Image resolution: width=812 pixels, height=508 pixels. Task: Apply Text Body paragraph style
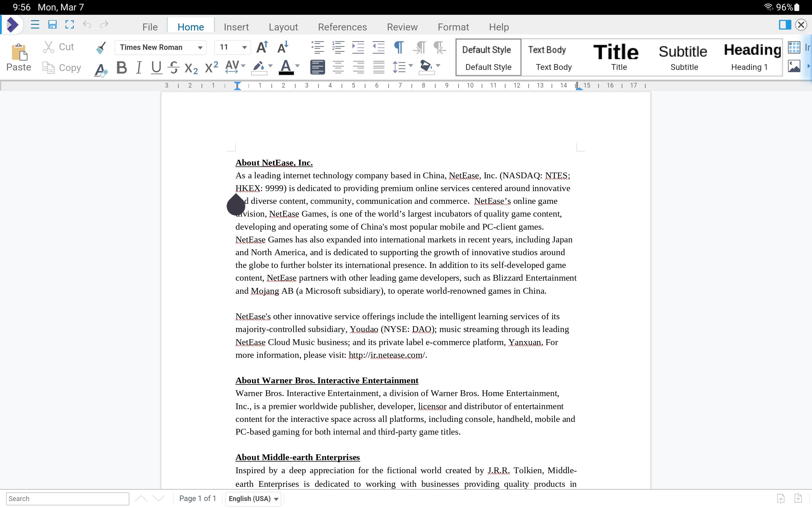click(x=554, y=57)
